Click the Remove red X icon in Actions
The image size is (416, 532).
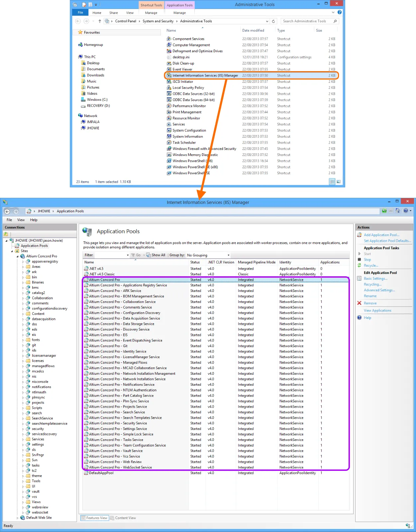pyautogui.click(x=359, y=303)
